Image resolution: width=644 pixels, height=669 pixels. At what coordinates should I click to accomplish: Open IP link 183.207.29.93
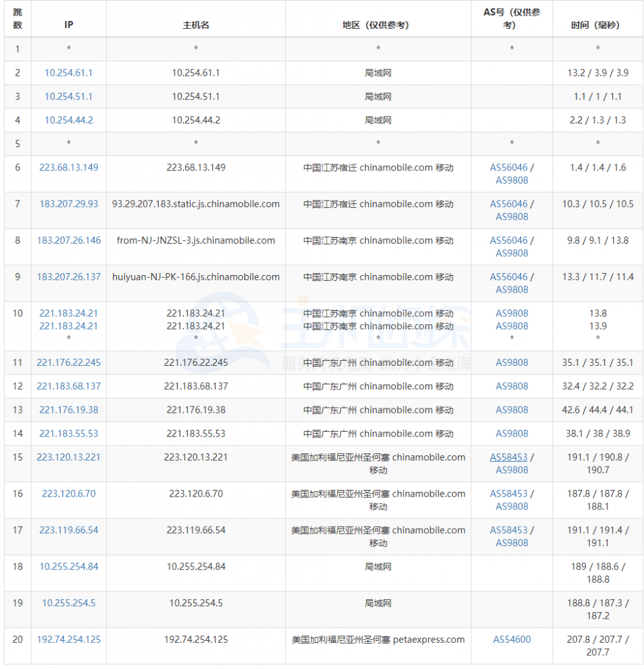(x=69, y=204)
